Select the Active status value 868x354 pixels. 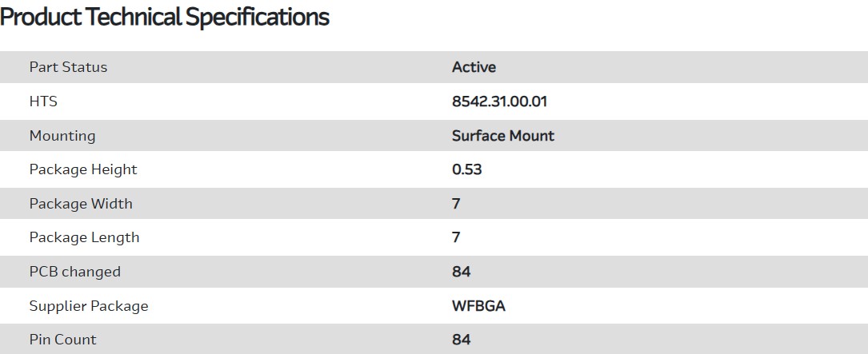pyautogui.click(x=474, y=67)
